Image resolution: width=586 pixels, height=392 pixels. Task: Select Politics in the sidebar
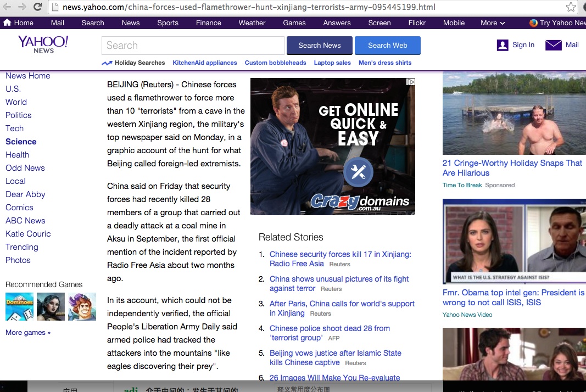pos(18,115)
